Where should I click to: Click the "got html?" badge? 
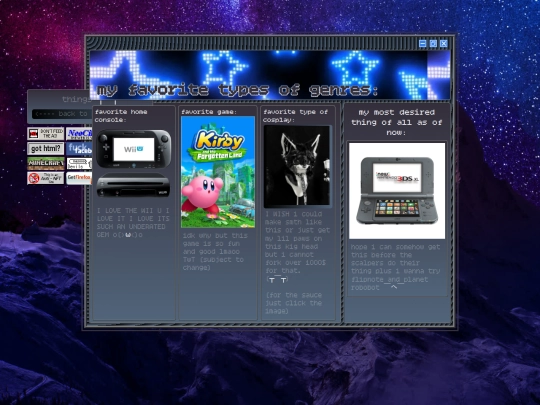pyautogui.click(x=46, y=149)
